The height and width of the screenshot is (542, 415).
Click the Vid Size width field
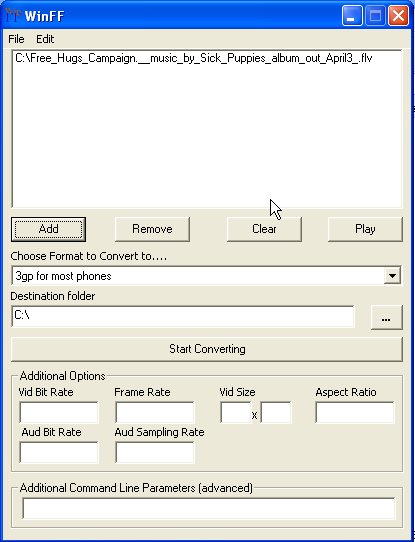(236, 412)
